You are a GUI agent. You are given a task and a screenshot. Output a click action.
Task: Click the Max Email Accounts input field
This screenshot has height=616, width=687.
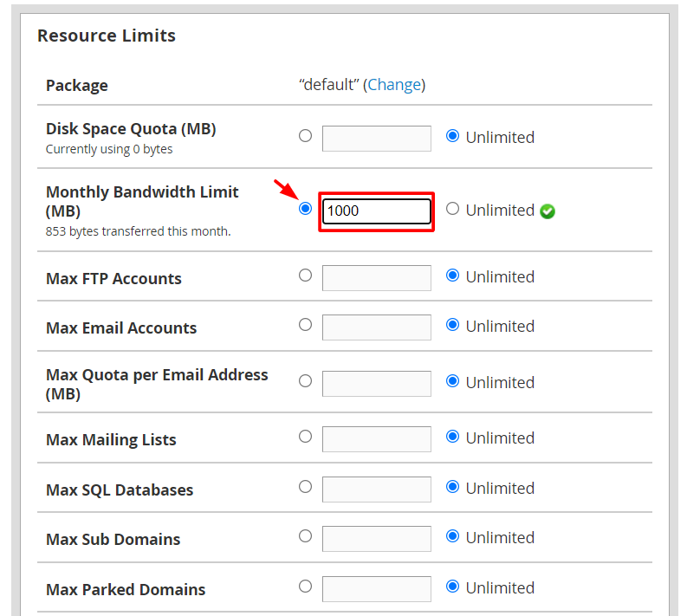click(376, 327)
